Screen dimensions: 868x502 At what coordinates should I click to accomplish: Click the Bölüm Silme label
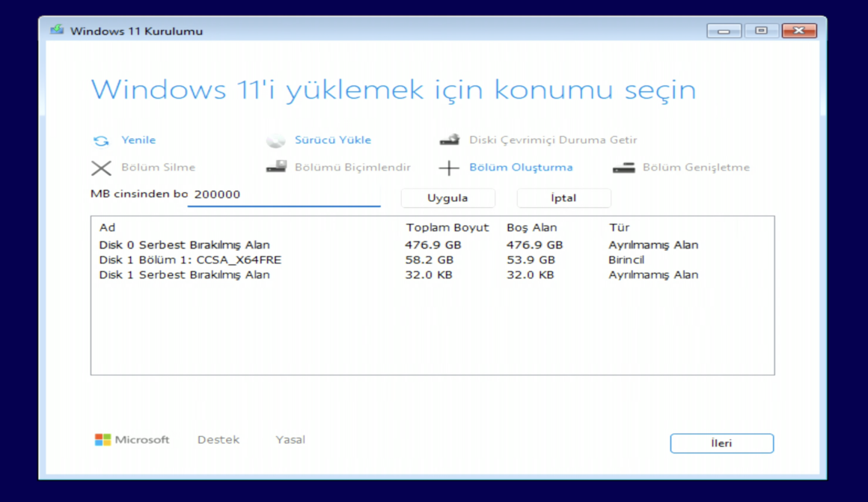click(x=159, y=167)
